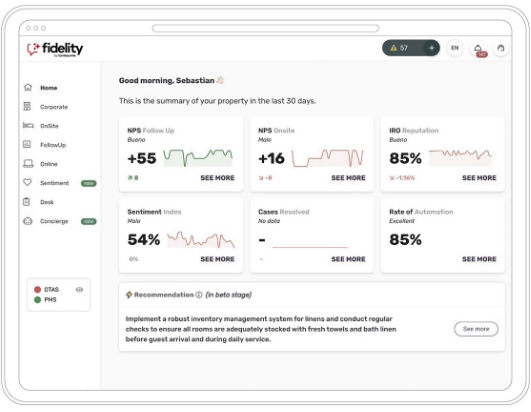Click the red OTAS status dot

point(38,289)
